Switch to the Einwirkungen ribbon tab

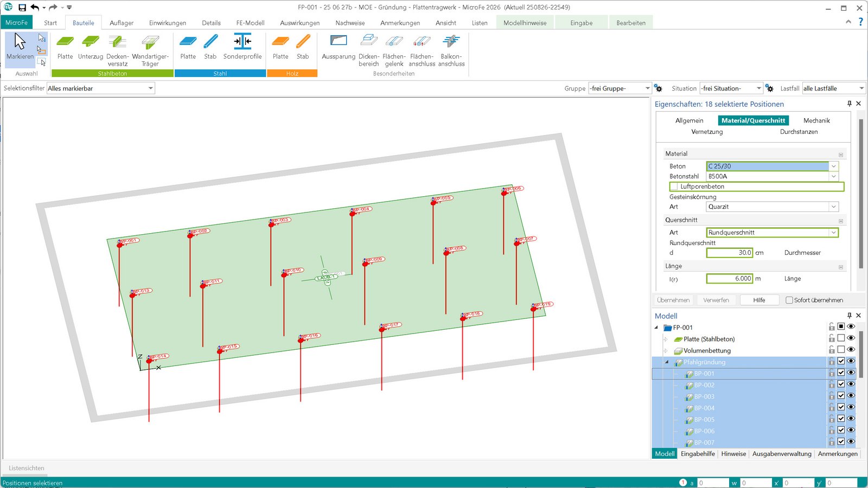point(168,23)
